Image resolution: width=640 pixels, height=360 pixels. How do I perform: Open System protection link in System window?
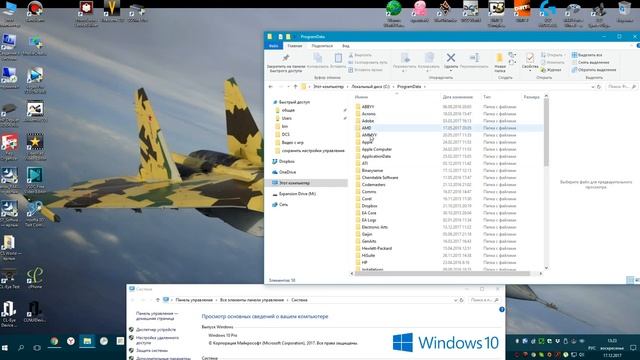tap(151, 351)
